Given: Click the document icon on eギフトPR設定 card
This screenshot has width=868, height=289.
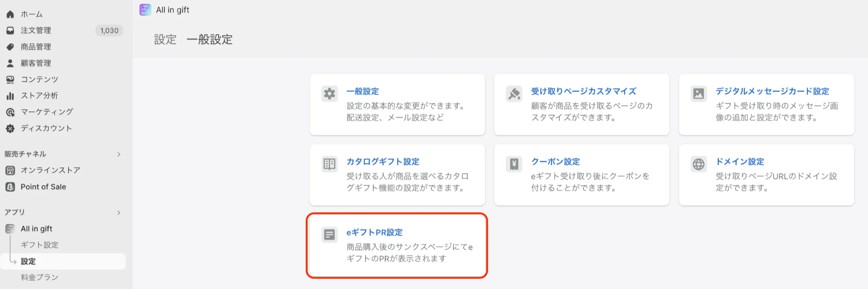Looking at the screenshot, I should (x=330, y=235).
